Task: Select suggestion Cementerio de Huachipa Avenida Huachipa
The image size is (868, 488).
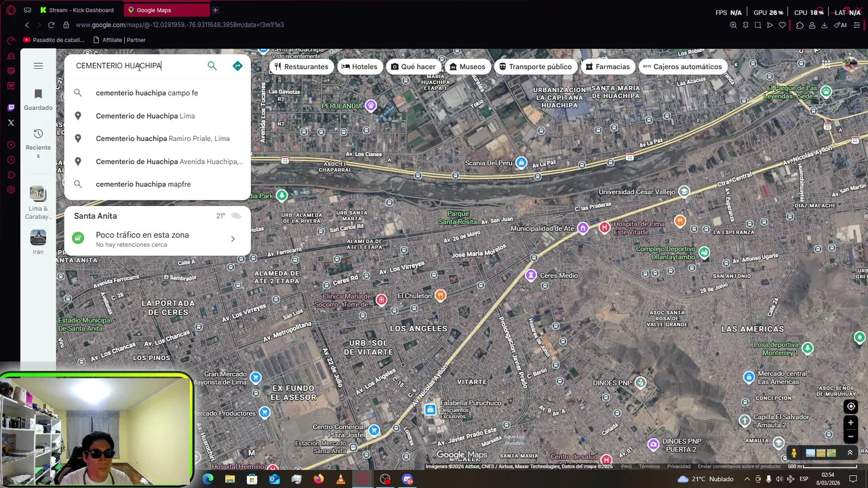Action: point(157,161)
